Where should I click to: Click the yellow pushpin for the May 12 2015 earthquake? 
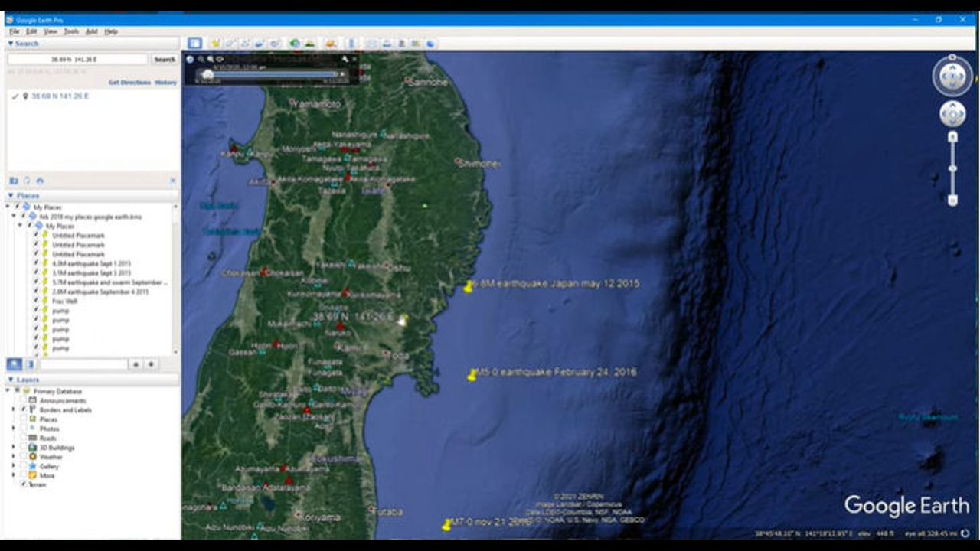(468, 288)
